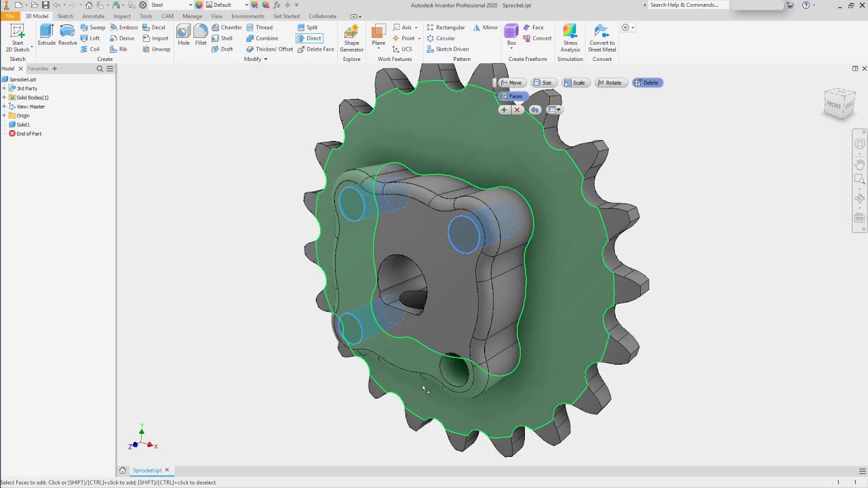Open the Direct Edit options menu dropdown
868x488 pixels.
pyautogui.click(x=553, y=110)
